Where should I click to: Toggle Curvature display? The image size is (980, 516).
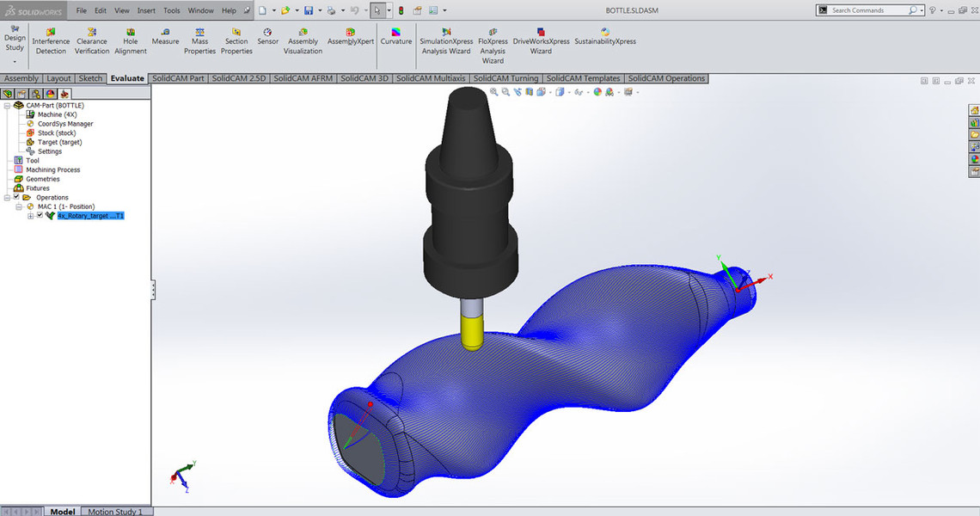pos(396,36)
